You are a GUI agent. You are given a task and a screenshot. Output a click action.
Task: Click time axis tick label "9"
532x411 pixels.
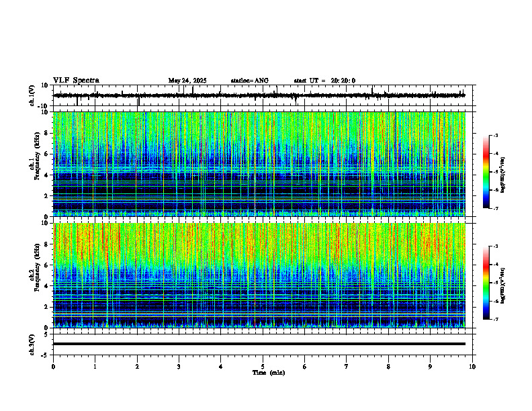coord(430,367)
